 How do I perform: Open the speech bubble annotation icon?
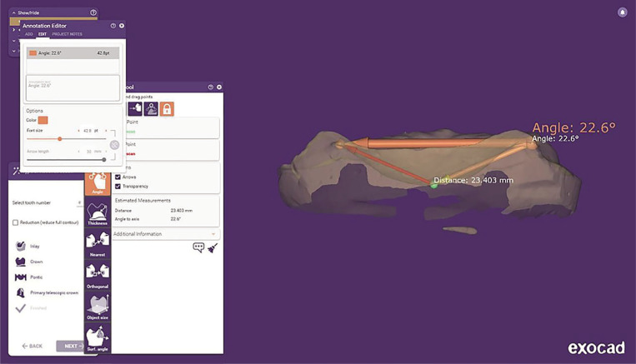pyautogui.click(x=198, y=247)
